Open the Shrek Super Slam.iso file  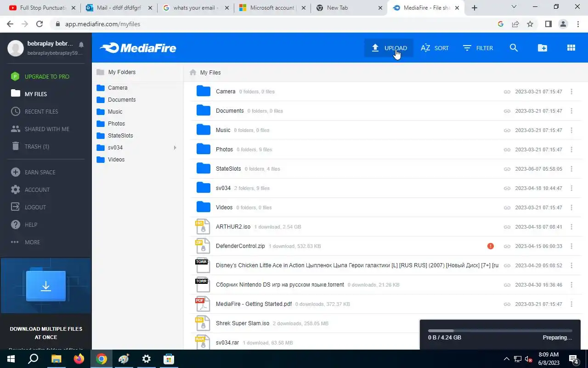(243, 323)
